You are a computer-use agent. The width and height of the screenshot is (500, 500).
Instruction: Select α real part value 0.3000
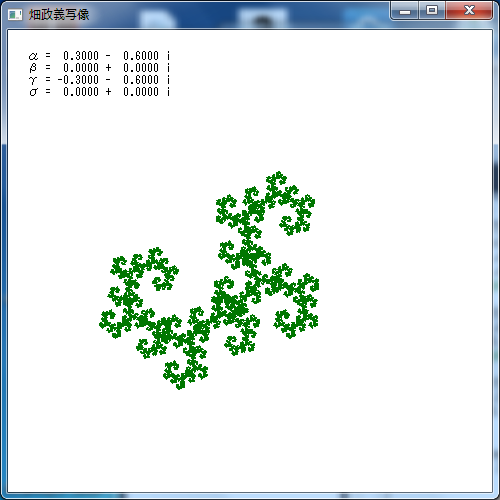(81, 56)
